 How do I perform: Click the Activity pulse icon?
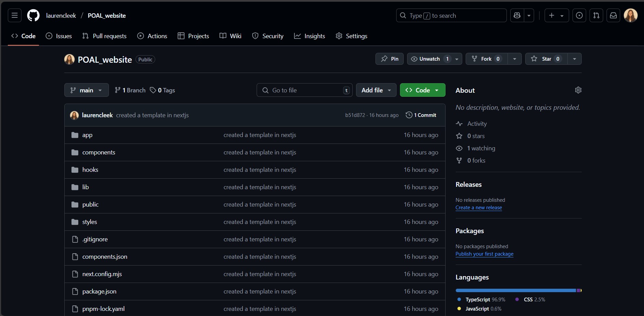pyautogui.click(x=459, y=124)
